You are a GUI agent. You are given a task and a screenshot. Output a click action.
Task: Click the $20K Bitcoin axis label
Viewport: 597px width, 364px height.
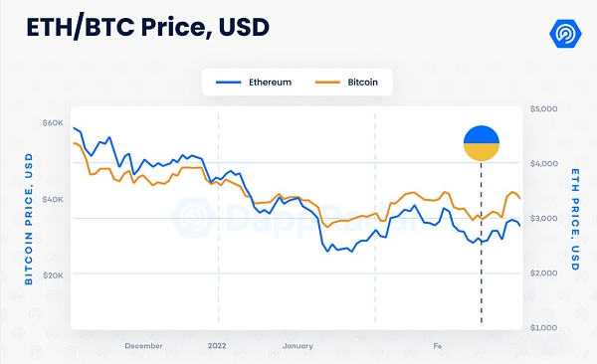[53, 275]
